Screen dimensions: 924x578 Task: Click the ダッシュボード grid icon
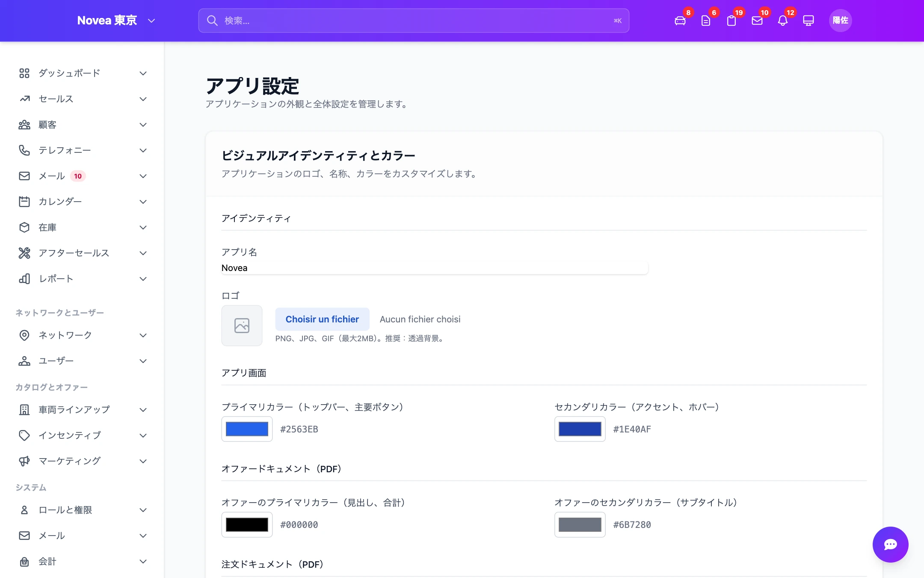coord(24,73)
